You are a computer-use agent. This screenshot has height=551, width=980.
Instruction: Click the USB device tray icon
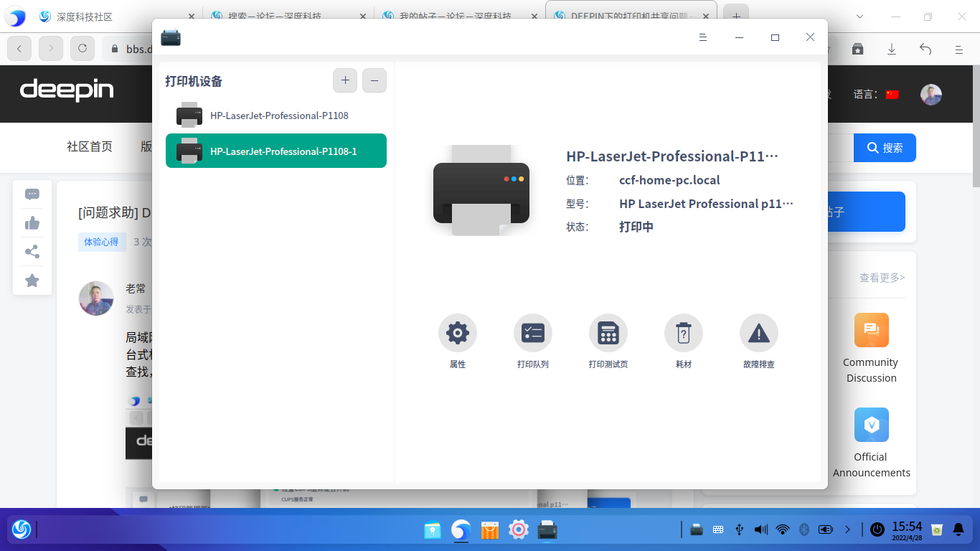(739, 530)
